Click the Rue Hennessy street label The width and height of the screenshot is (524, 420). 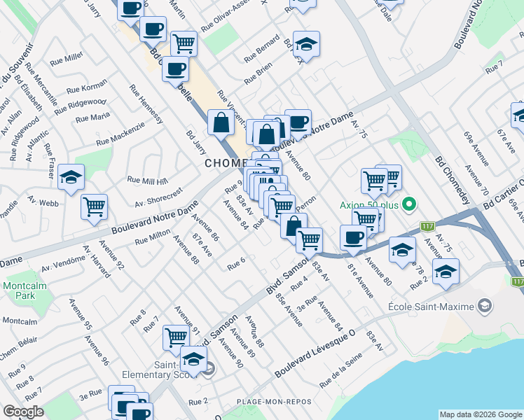tap(146, 104)
